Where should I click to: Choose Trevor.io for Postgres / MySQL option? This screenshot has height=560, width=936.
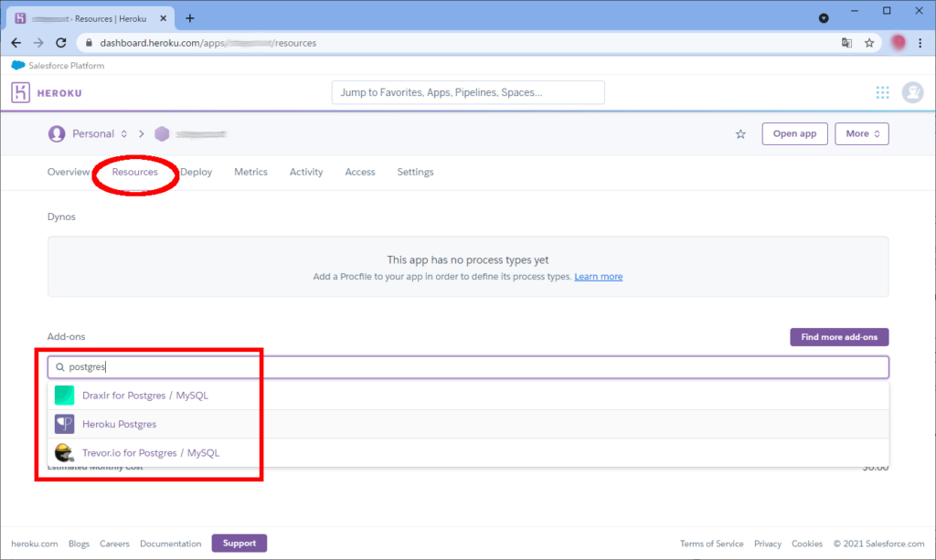[151, 452]
